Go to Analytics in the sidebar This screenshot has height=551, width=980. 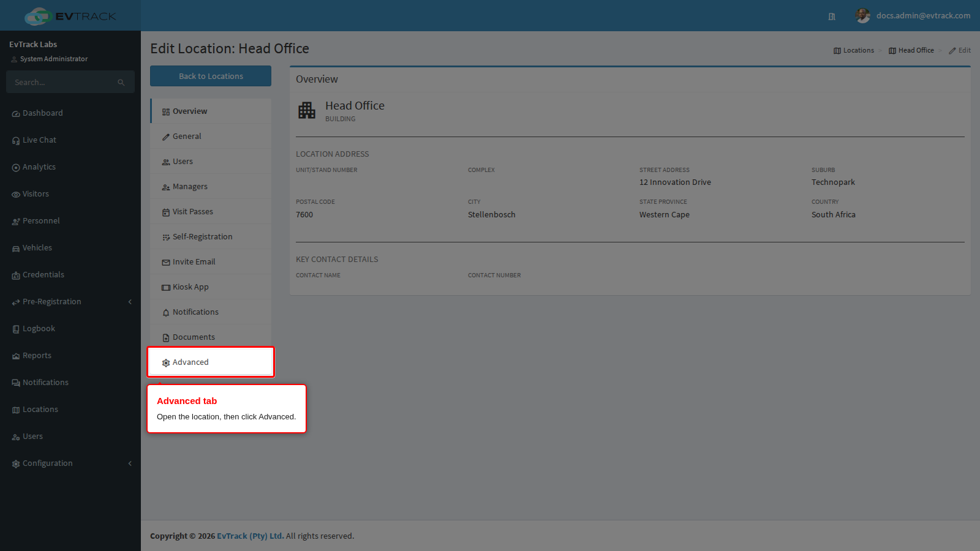[70, 167]
